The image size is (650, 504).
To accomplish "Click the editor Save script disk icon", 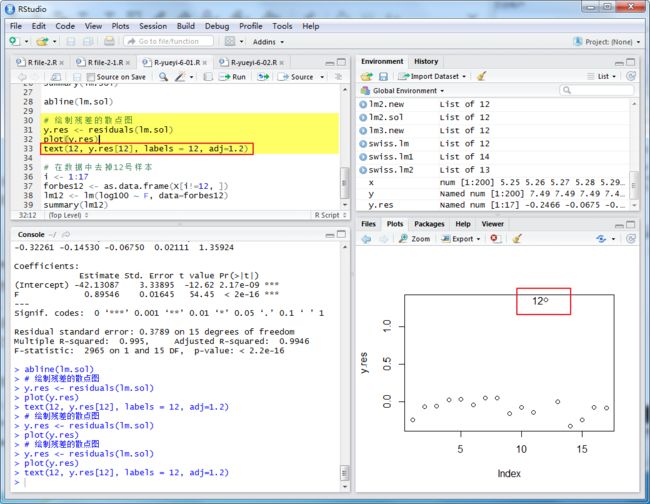I will pyautogui.click(x=77, y=77).
